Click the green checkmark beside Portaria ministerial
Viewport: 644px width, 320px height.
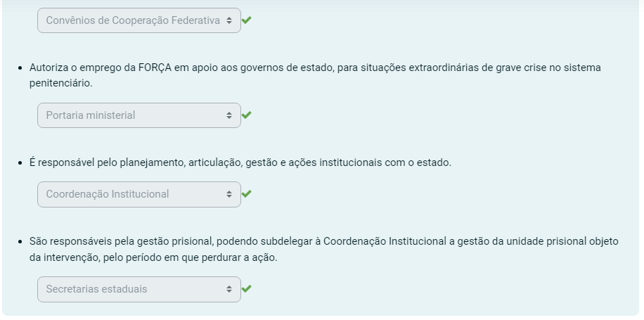point(246,115)
